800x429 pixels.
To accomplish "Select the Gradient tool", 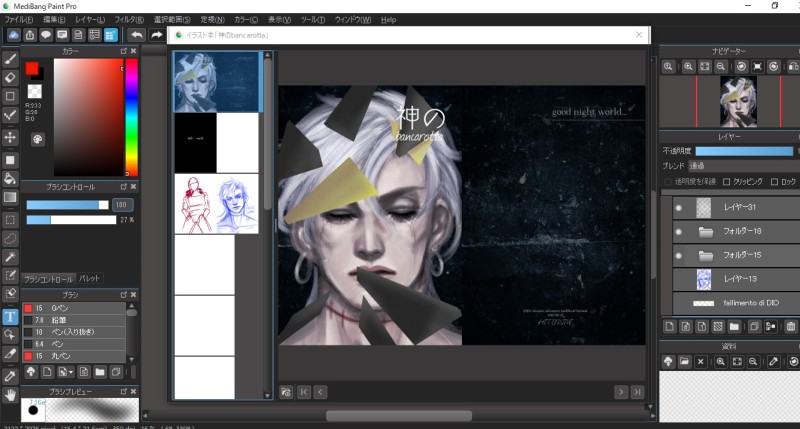I will pyautogui.click(x=10, y=197).
